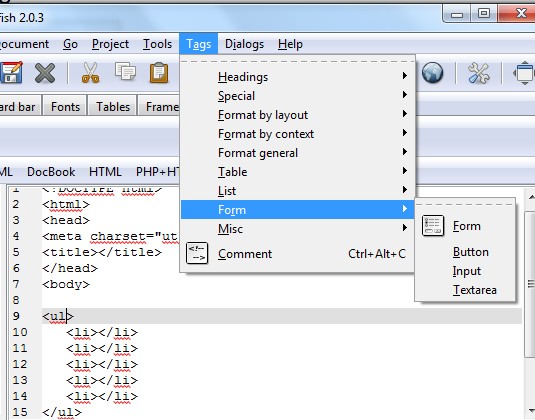The image size is (535, 420).
Task: Click the meta charset text on line 4
Action: tap(110, 236)
